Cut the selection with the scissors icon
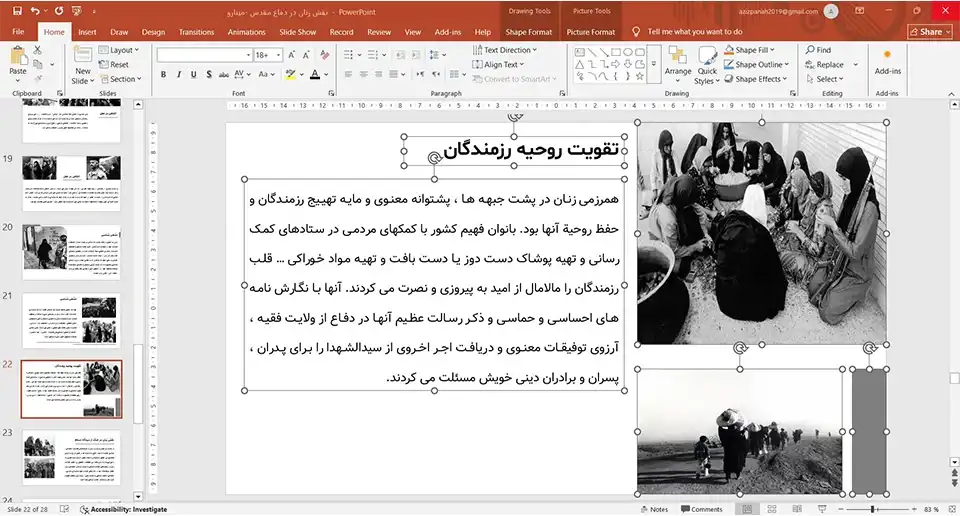Screen dimensions: 960x516 37,50
